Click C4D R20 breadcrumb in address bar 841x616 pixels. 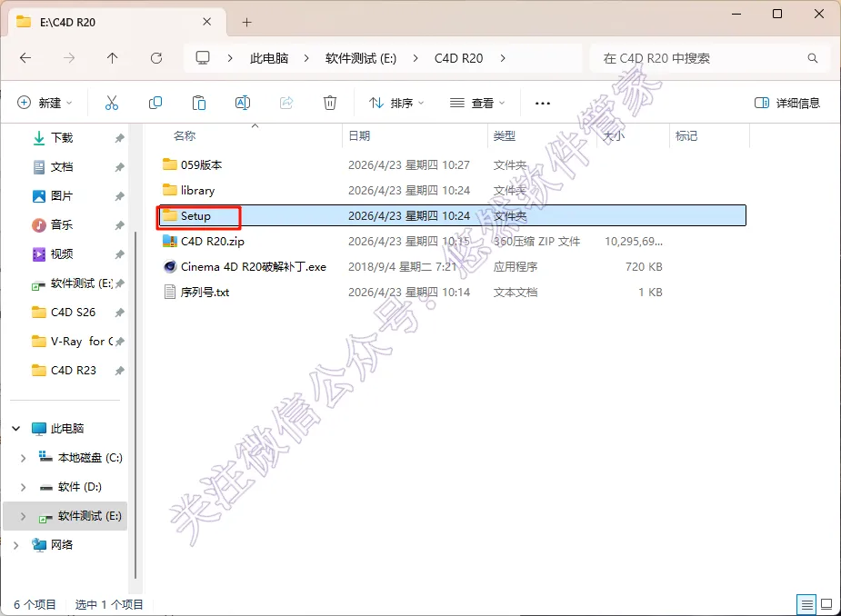point(458,58)
